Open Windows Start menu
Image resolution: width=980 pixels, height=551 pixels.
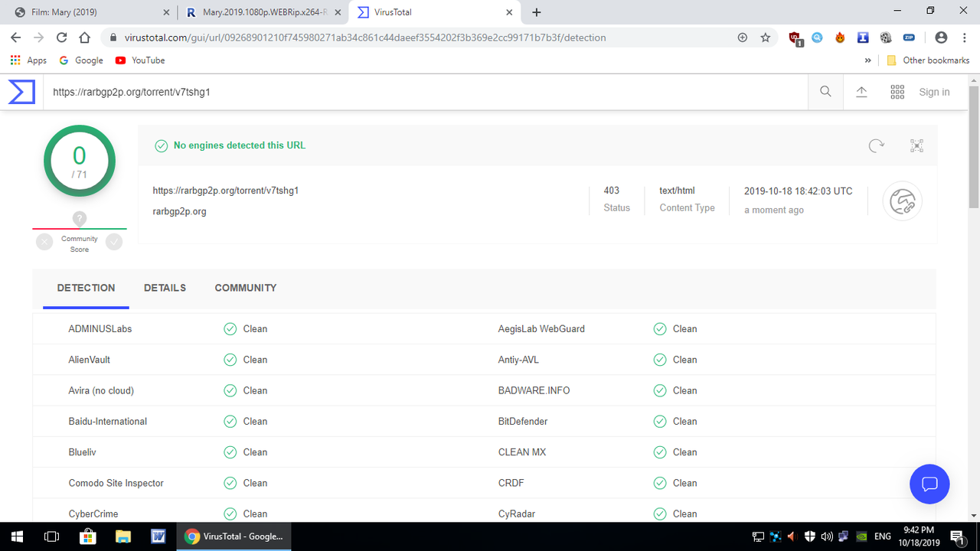[17, 536]
